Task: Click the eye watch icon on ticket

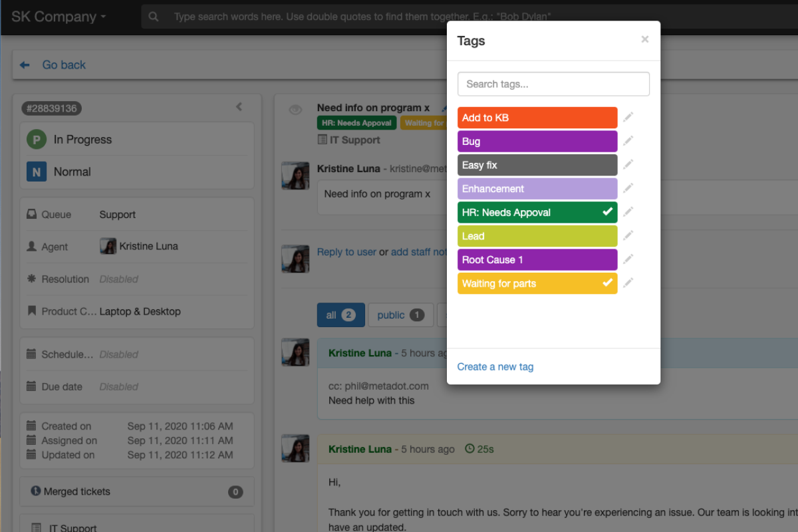Action: coord(296,110)
